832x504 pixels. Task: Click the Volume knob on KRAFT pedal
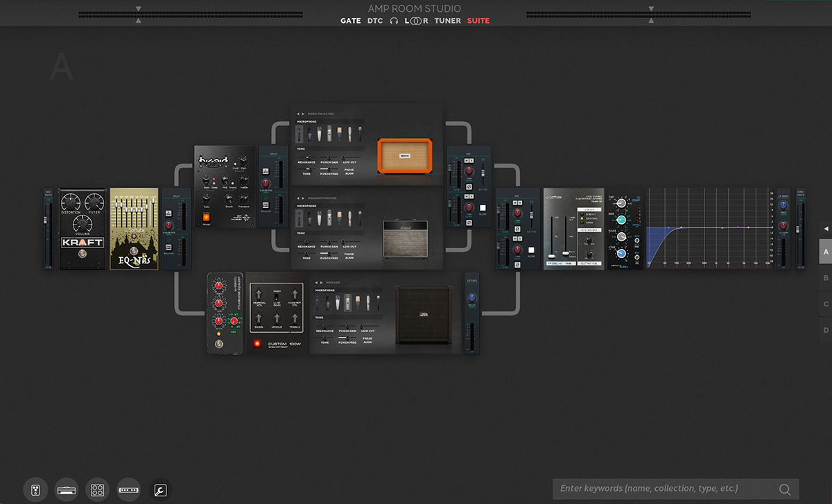click(x=83, y=224)
